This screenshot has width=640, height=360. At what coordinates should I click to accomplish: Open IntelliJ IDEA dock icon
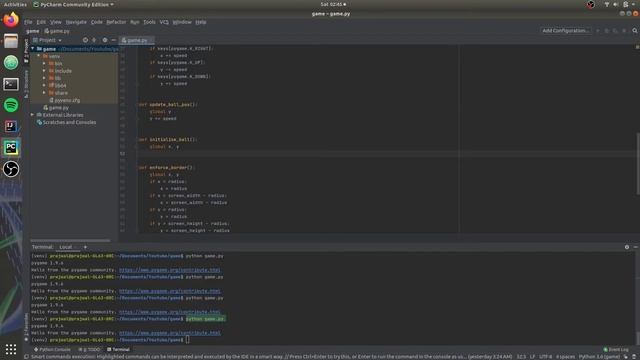pos(11,127)
